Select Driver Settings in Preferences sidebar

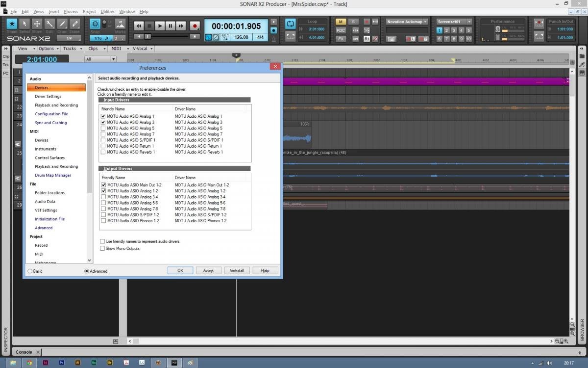[x=48, y=96]
